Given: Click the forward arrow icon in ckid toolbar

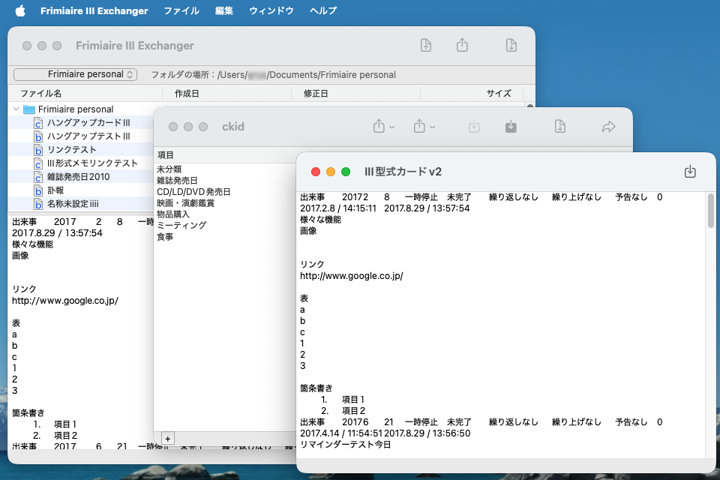Looking at the screenshot, I should 608,127.
